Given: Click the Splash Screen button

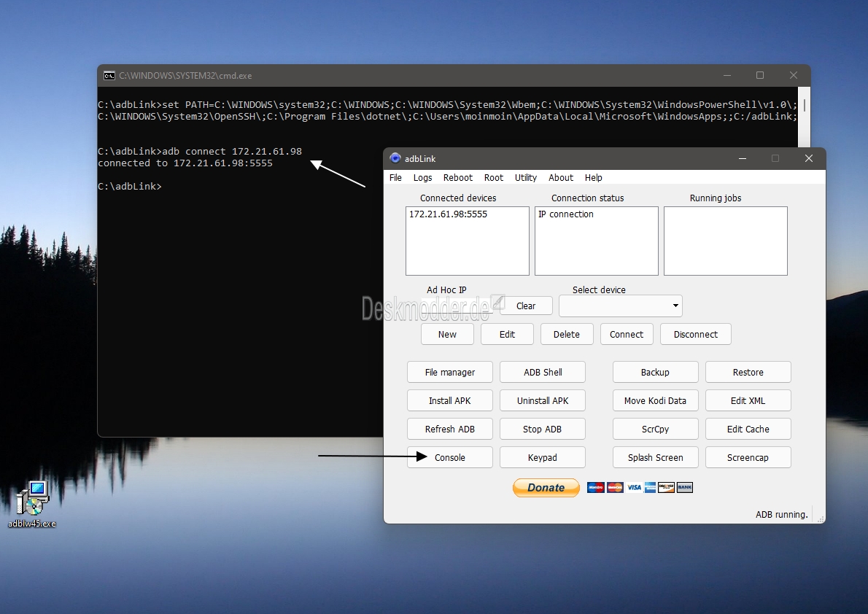Looking at the screenshot, I should (x=656, y=457).
